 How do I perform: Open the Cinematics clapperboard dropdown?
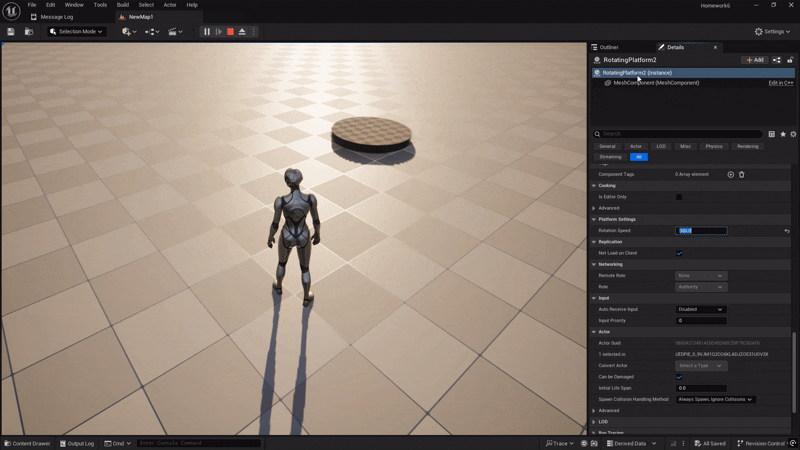[175, 32]
